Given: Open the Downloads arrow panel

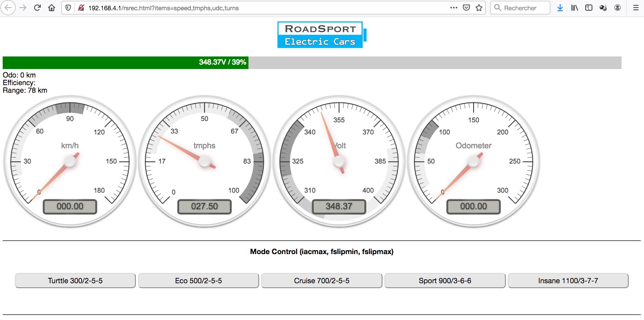Looking at the screenshot, I should click(x=560, y=8).
